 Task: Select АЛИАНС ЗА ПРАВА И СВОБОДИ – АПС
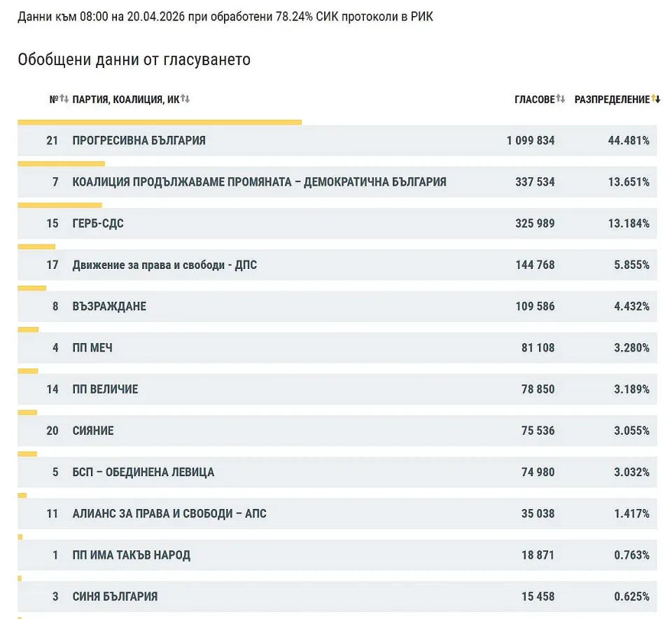click(169, 514)
